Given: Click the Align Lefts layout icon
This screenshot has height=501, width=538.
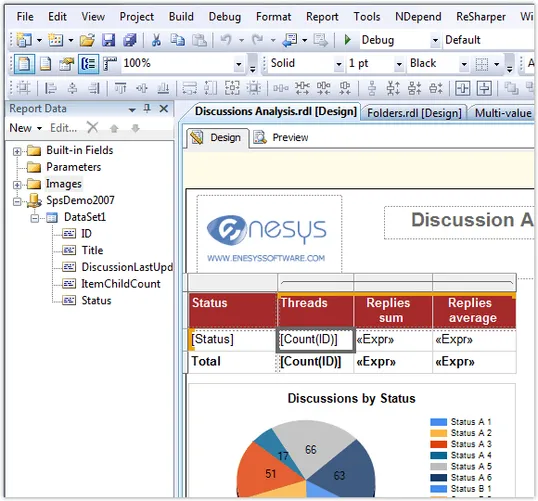Looking at the screenshot, I should [51, 89].
